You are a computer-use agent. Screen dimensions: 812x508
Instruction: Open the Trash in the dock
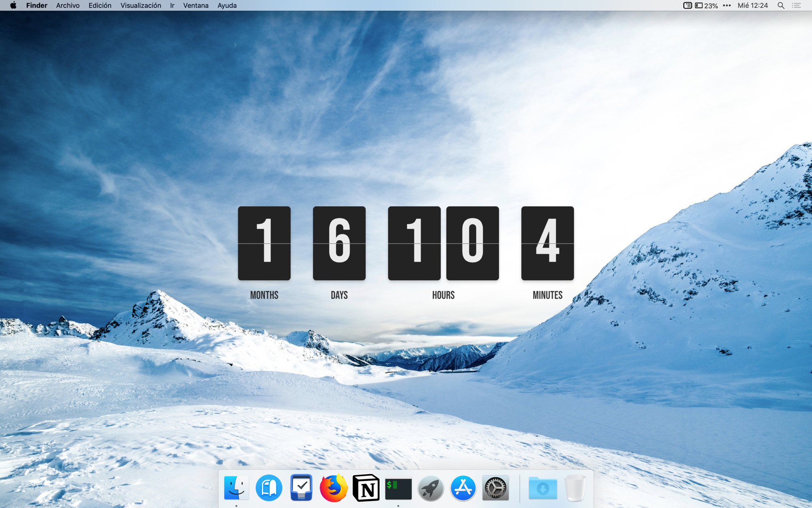click(575, 488)
